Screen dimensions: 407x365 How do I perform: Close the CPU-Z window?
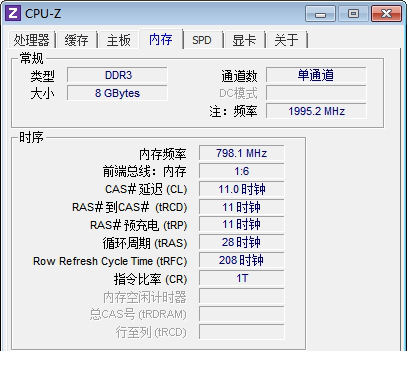coord(386,14)
